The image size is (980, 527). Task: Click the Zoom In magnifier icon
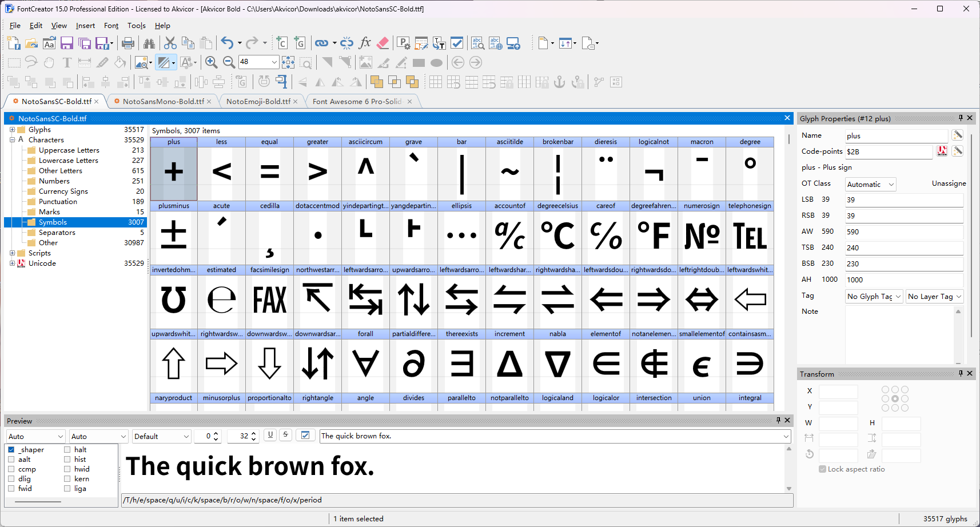tap(211, 62)
